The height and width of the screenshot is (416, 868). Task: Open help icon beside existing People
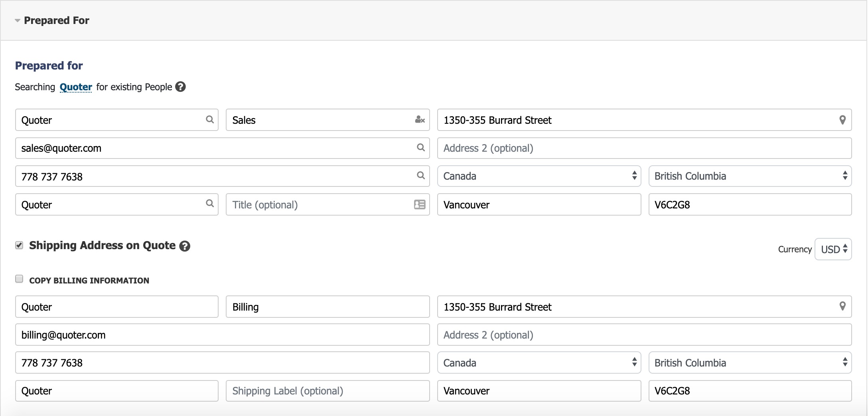coord(181,87)
